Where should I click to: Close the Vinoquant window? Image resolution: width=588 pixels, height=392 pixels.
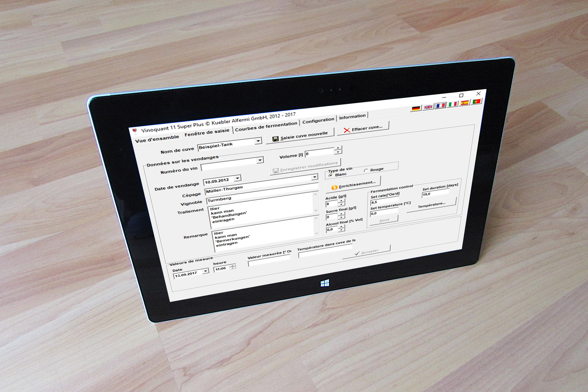(478, 93)
